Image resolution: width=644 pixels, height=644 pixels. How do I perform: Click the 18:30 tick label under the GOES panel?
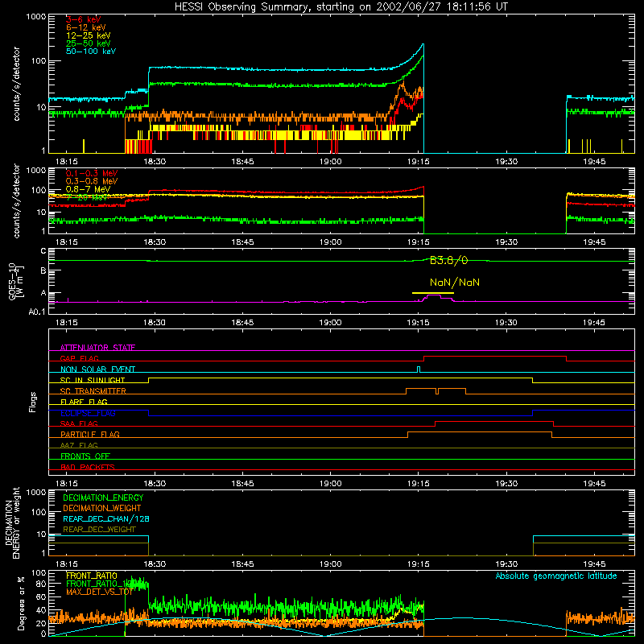click(155, 323)
